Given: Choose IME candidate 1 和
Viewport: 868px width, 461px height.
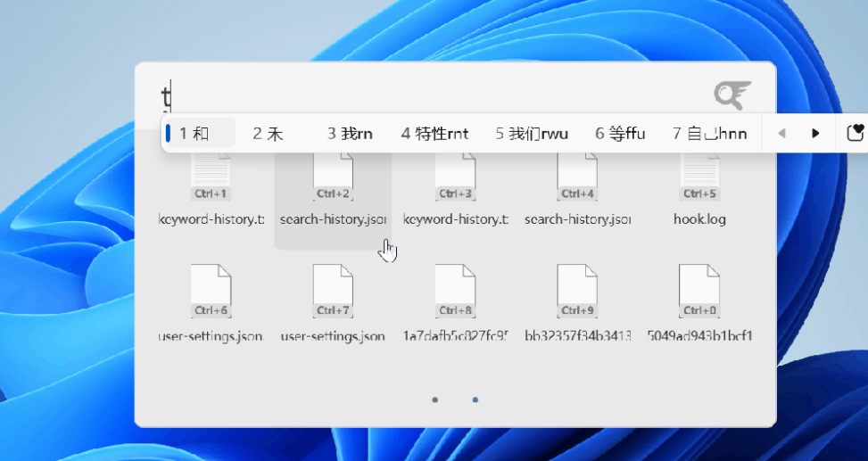Looking at the screenshot, I should point(200,134).
